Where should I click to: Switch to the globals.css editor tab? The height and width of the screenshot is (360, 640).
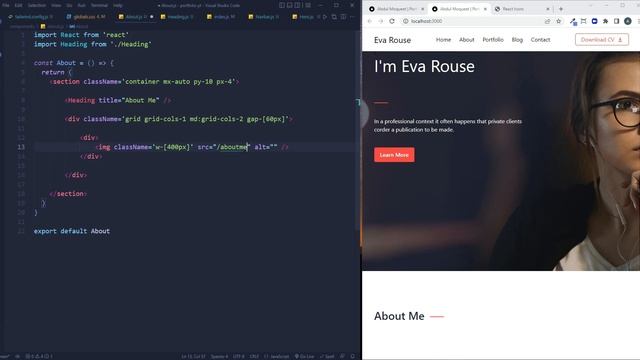pyautogui.click(x=86, y=17)
